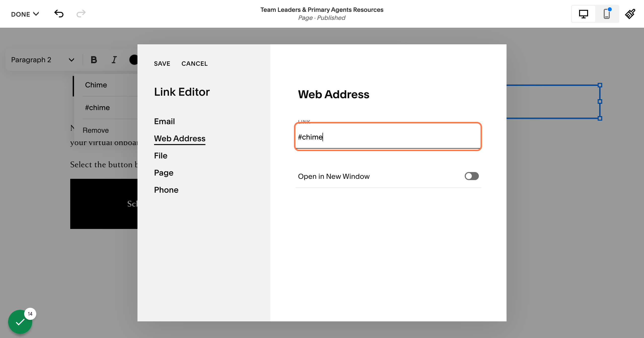Open the Paragraph 2 style dropdown
The width and height of the screenshot is (644, 338).
[x=43, y=60]
